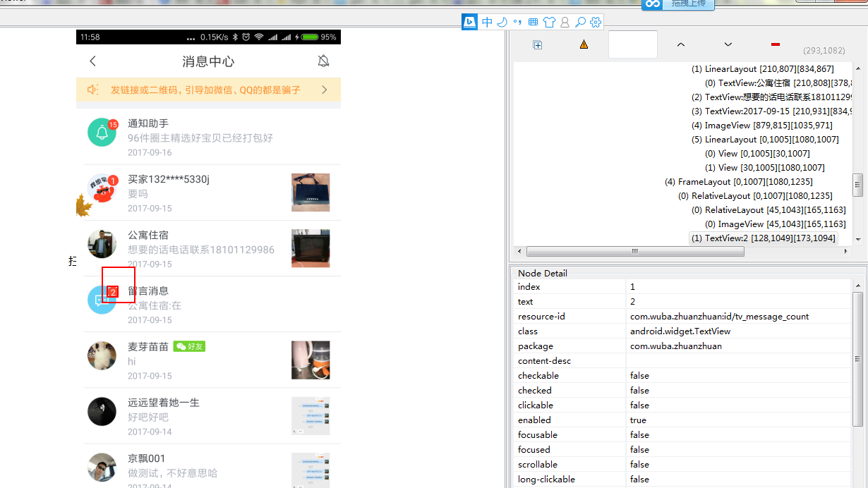Image resolution: width=868 pixels, height=488 pixels.
Task: Open the 通知助手 bell avatar
Action: click(x=102, y=132)
